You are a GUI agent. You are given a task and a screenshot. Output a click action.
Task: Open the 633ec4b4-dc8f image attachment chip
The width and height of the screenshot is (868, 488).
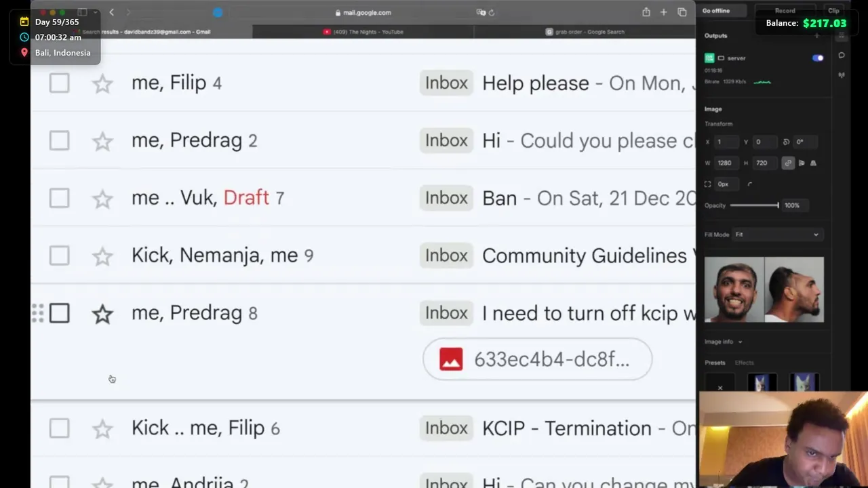coord(537,360)
